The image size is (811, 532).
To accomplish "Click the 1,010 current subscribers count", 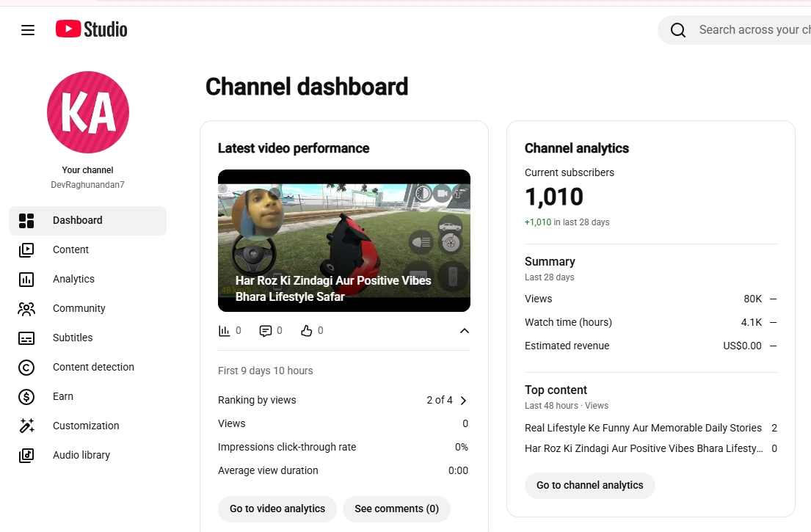I will [554, 197].
